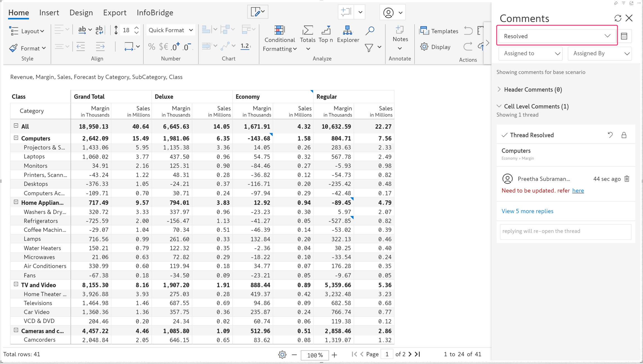This screenshot has height=364, width=643.
Task: Expand the Header Comments section
Action: coord(499,89)
